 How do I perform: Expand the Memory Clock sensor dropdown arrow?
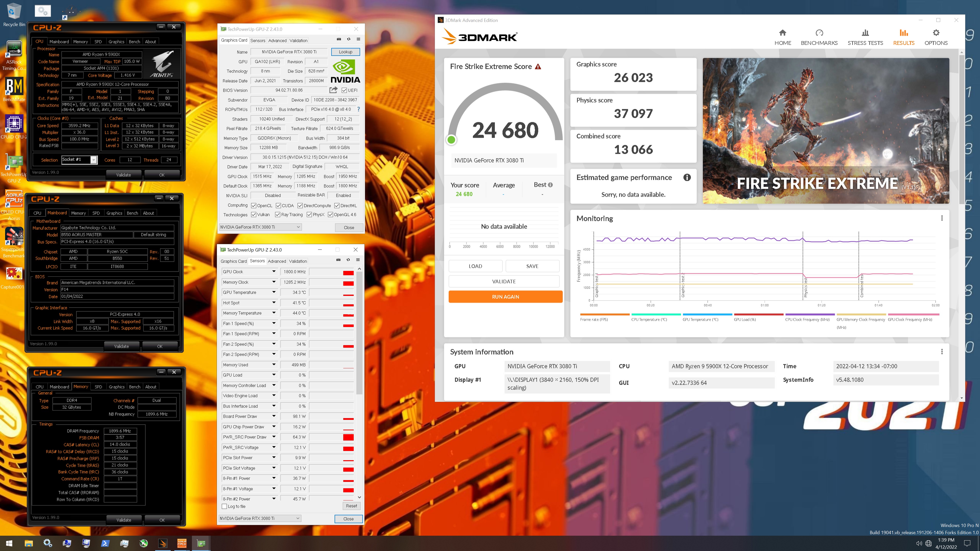point(274,282)
